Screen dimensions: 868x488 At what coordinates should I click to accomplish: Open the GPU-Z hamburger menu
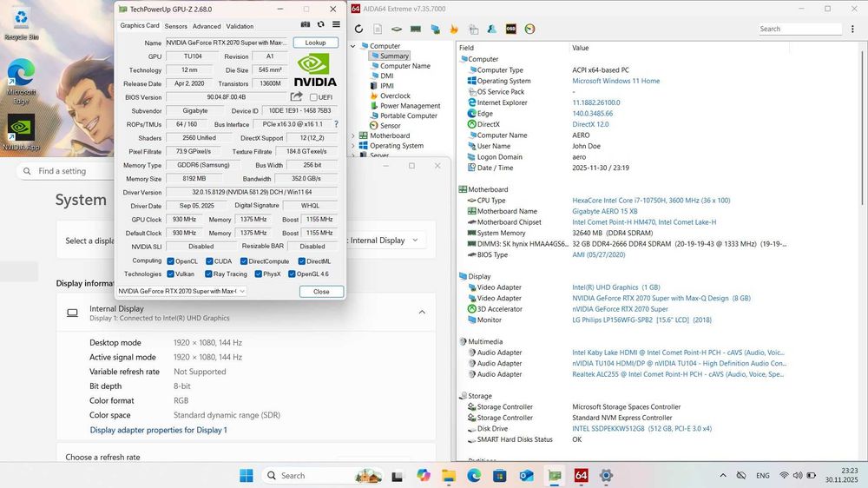tap(336, 24)
